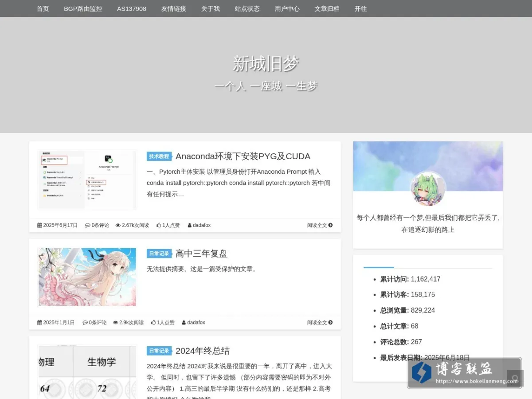Viewport: 532px width, 399px height.
Task: Click 日常记录 tag on 高中三年复盘
Action: pos(159,254)
